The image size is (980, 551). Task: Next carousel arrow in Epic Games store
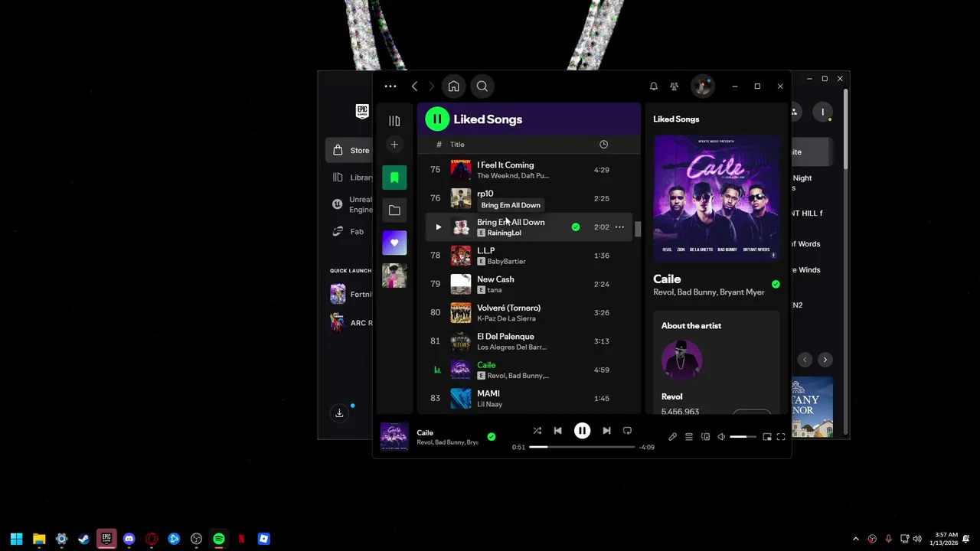click(x=825, y=360)
